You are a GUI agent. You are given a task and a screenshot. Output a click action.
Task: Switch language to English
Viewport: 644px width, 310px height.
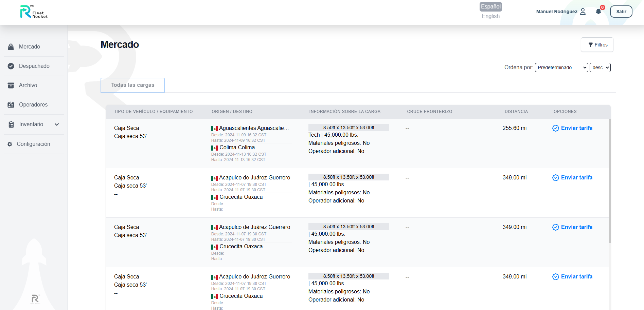point(490,16)
